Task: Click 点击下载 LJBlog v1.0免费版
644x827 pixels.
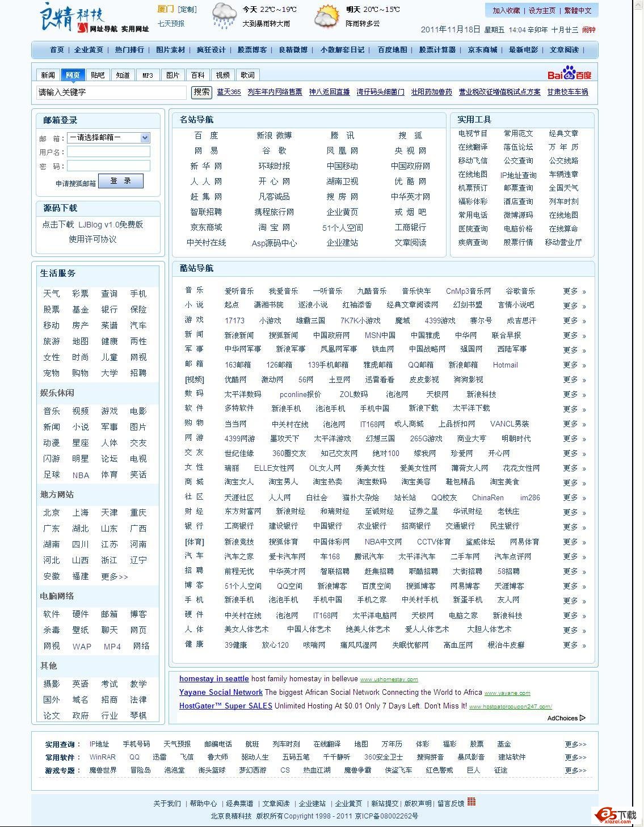Action: 92,225
